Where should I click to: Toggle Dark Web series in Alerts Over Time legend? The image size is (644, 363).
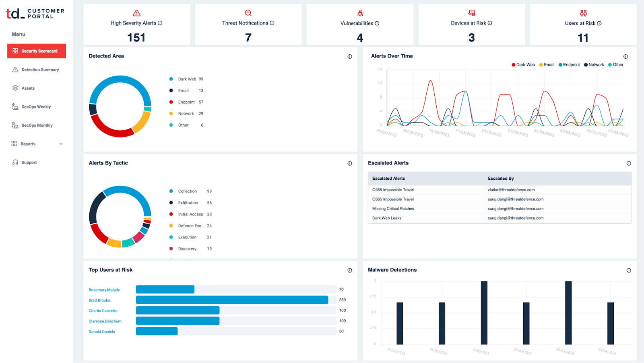(x=523, y=65)
